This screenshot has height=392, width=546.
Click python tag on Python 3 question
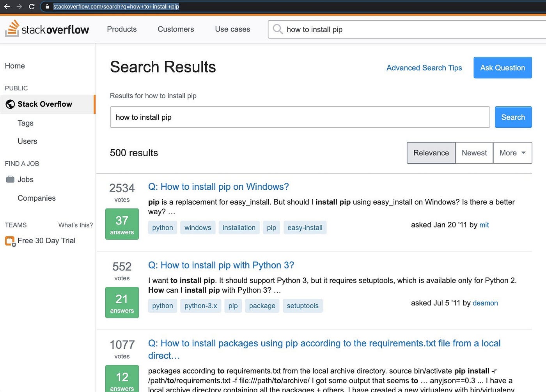coord(163,306)
